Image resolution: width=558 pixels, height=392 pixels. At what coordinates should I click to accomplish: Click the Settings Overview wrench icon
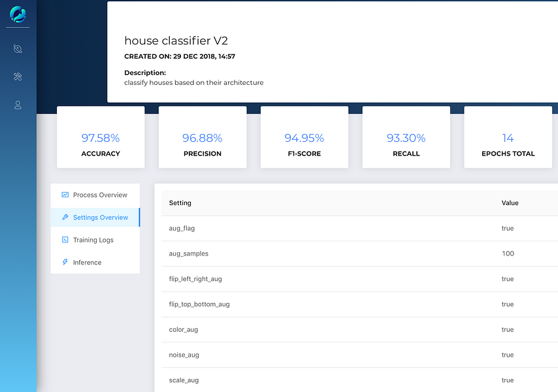(65, 217)
